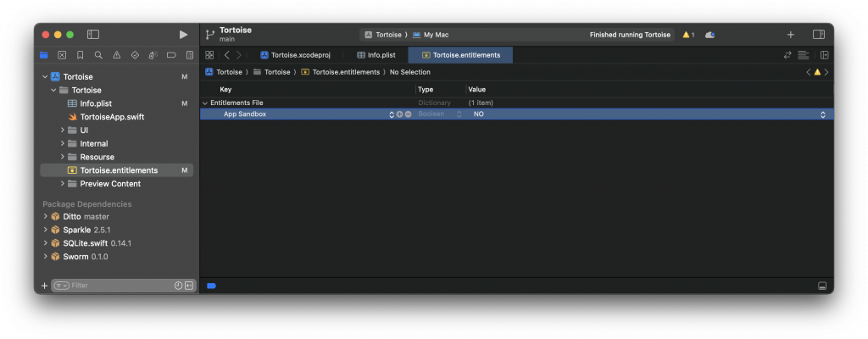Collapse the Tortoise project root
This screenshot has width=868, height=339.
(x=46, y=77)
